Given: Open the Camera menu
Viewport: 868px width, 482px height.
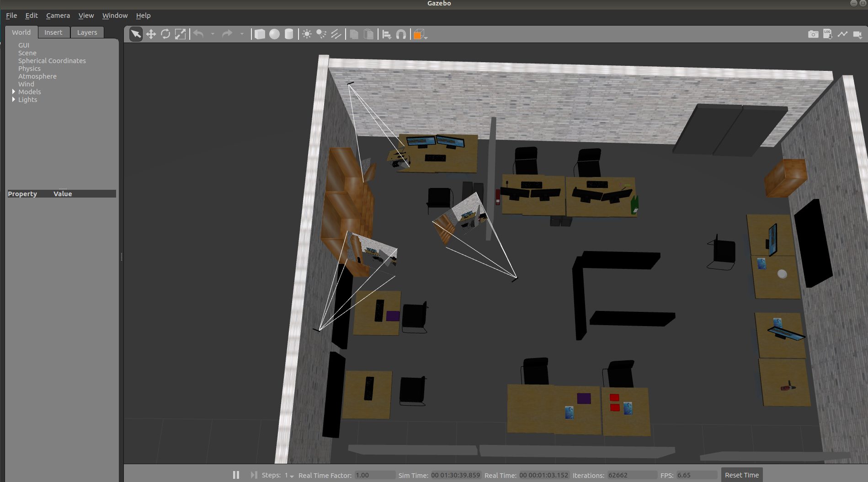Looking at the screenshot, I should (58, 15).
